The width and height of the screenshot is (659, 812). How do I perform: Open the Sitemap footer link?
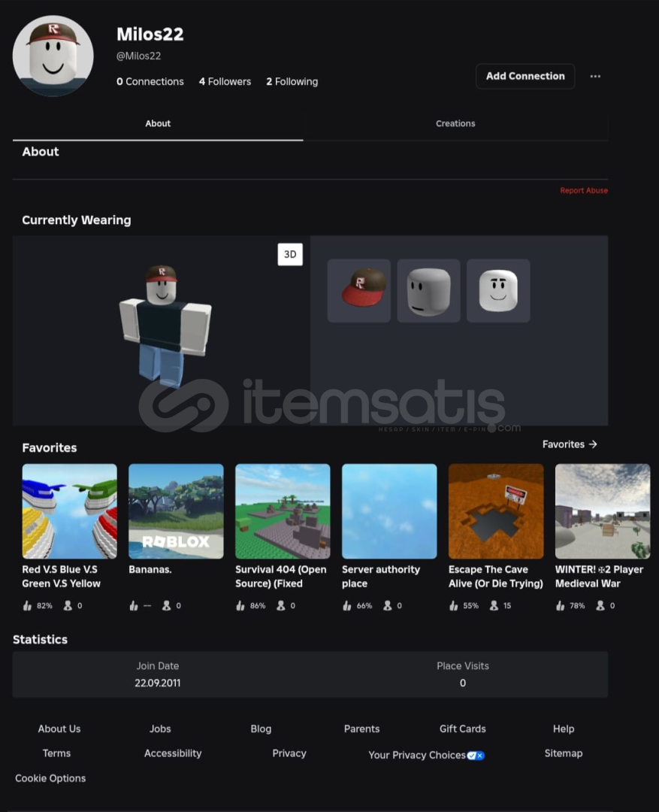564,753
